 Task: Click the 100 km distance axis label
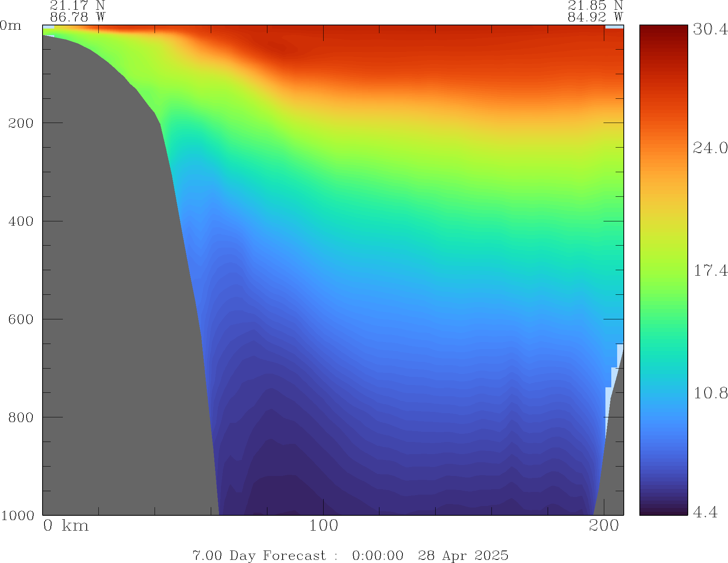[x=323, y=526]
